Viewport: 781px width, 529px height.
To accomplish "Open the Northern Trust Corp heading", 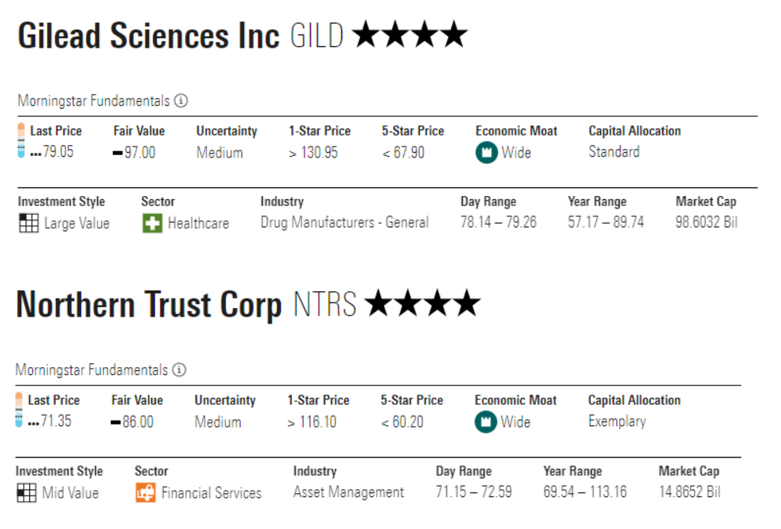I will (150, 305).
